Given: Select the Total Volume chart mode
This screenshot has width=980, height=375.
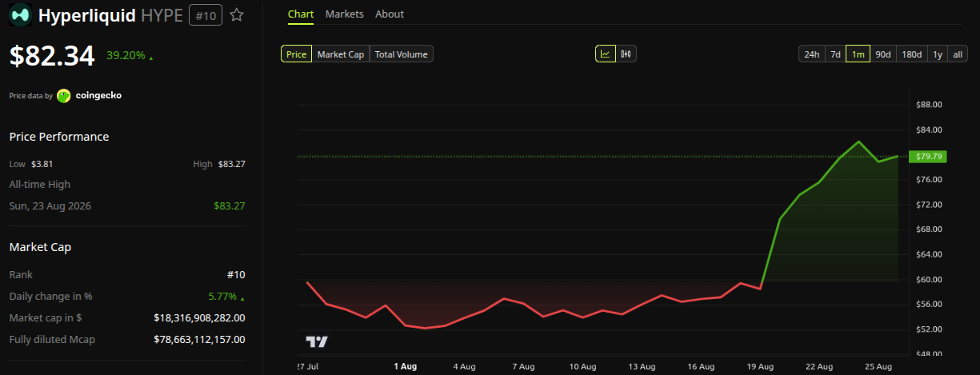Looking at the screenshot, I should point(402,54).
